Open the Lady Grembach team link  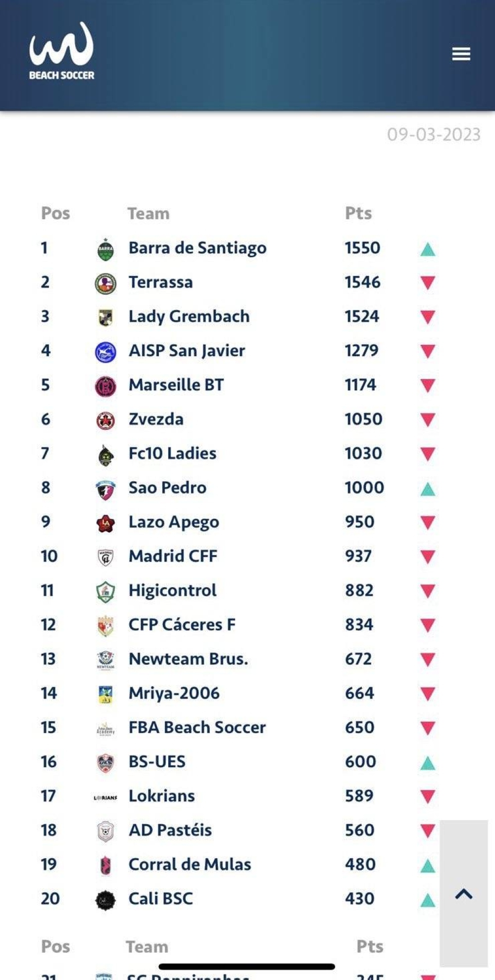click(189, 317)
